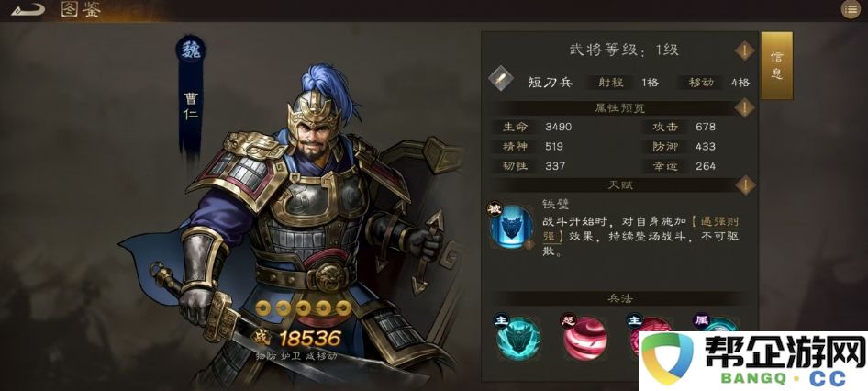868x391 pixels.
Task: Open the 铁壁 passive talent icon
Action: (510, 226)
